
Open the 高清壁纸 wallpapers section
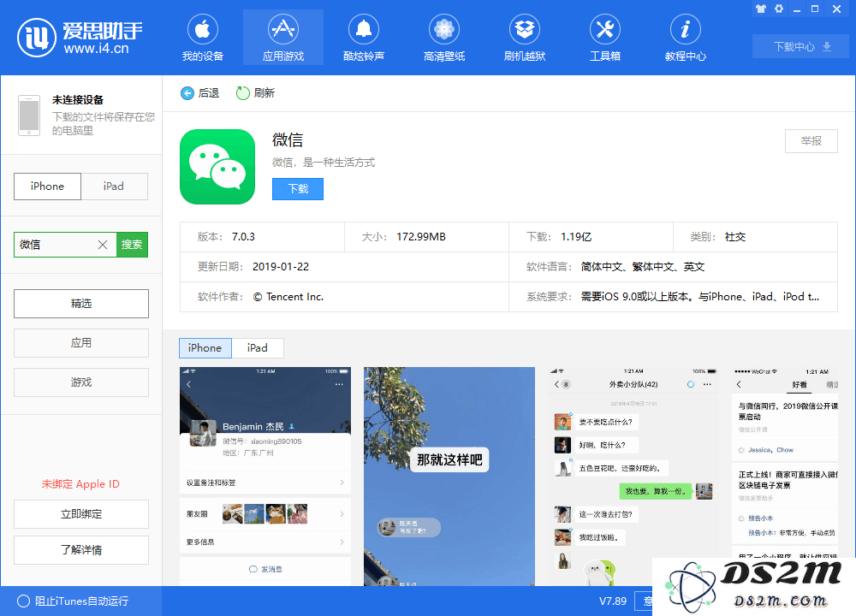tap(443, 38)
